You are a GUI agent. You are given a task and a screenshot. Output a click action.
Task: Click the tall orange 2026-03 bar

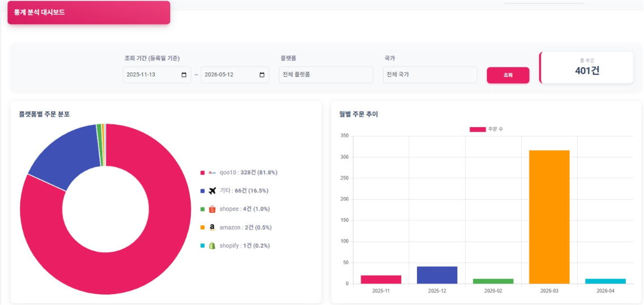click(x=549, y=217)
